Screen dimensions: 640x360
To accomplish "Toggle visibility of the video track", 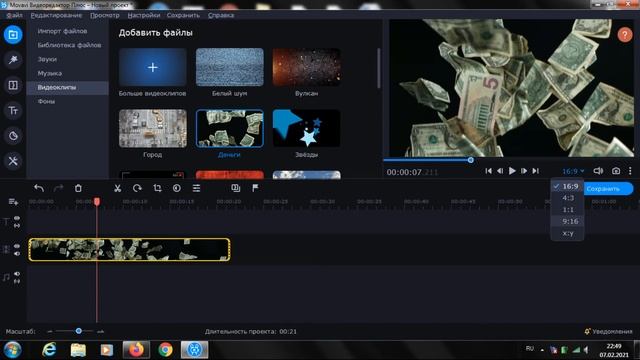I will 17,246.
